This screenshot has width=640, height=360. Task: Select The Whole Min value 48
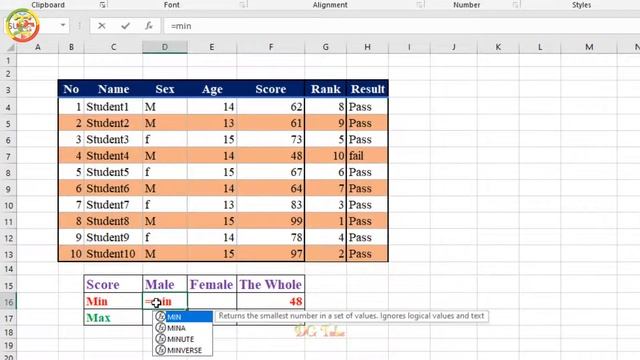coord(271,301)
